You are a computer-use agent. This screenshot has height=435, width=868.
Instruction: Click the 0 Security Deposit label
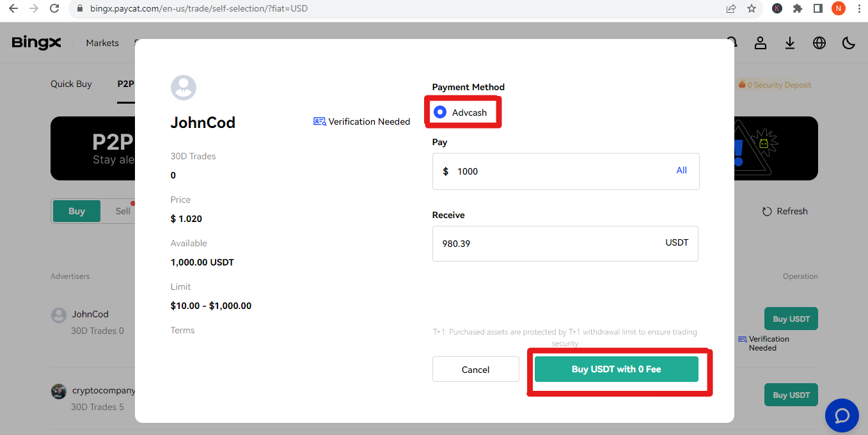(775, 84)
